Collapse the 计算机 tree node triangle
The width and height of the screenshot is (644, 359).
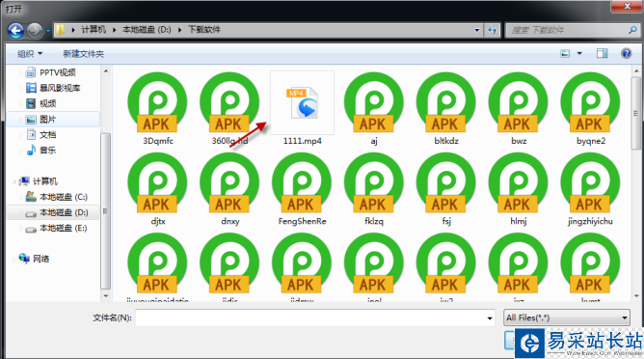(x=14, y=181)
